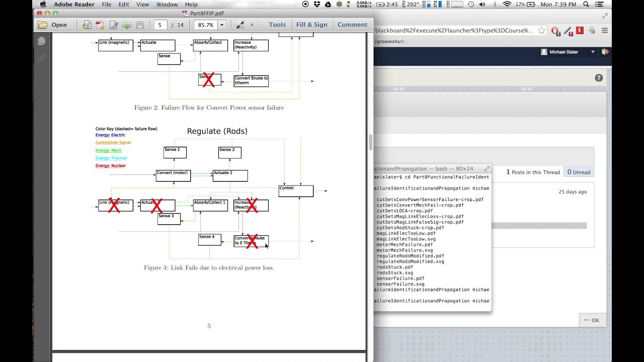Click the OK button in Blackboard page
The width and height of the screenshot is (644, 362).
coord(592,320)
